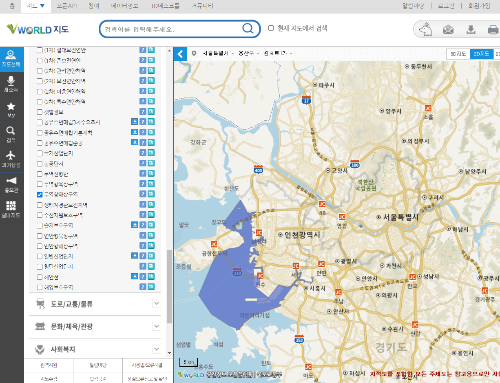500x383 pixels.
Task: Click the layer list scroll-up arrow
Action: point(169,51)
